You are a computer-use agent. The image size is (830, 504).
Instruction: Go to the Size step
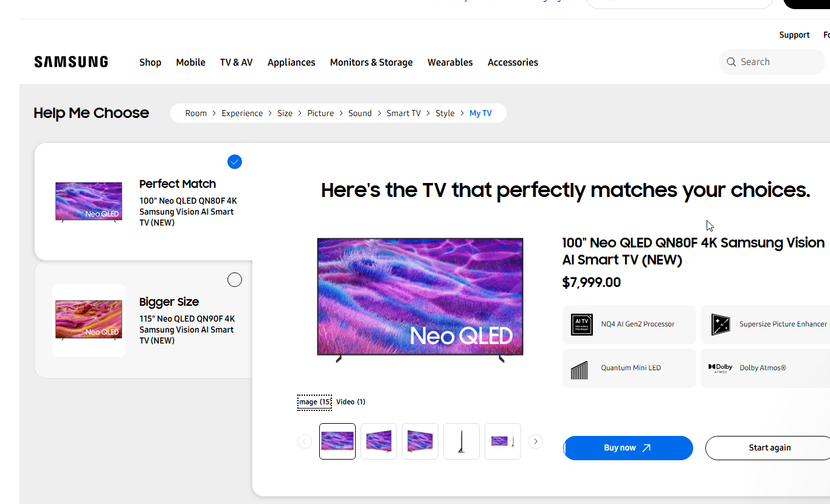point(285,113)
